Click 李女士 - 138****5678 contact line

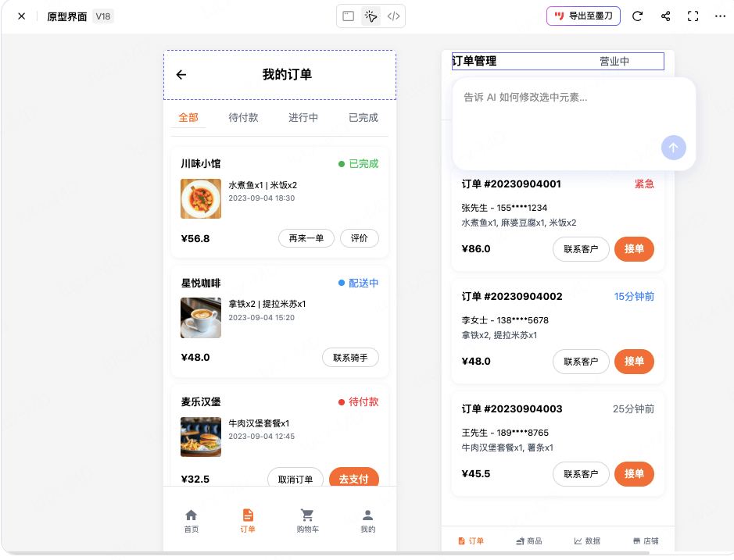point(505,320)
